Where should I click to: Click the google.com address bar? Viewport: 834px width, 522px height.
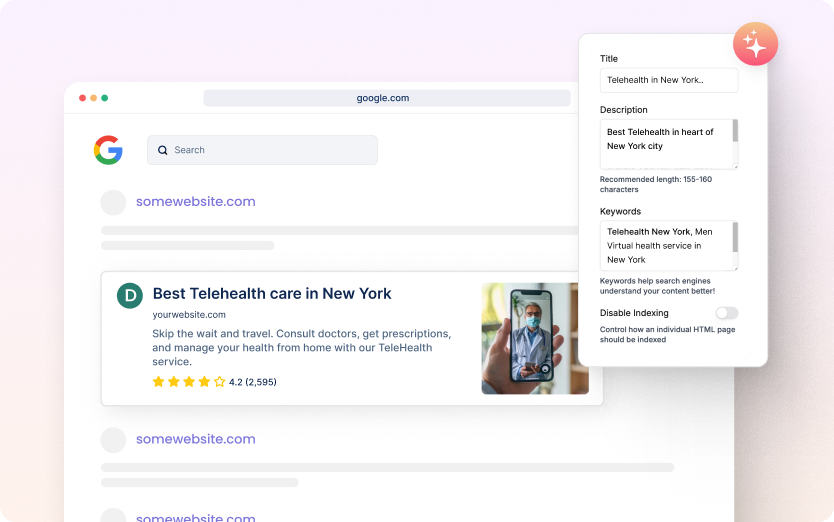click(387, 98)
